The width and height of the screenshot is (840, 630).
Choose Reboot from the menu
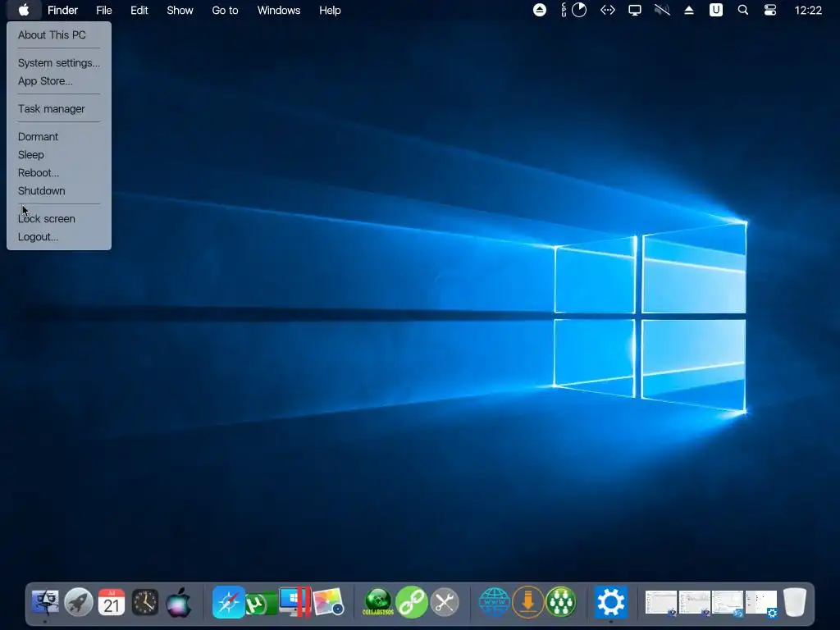coord(39,172)
